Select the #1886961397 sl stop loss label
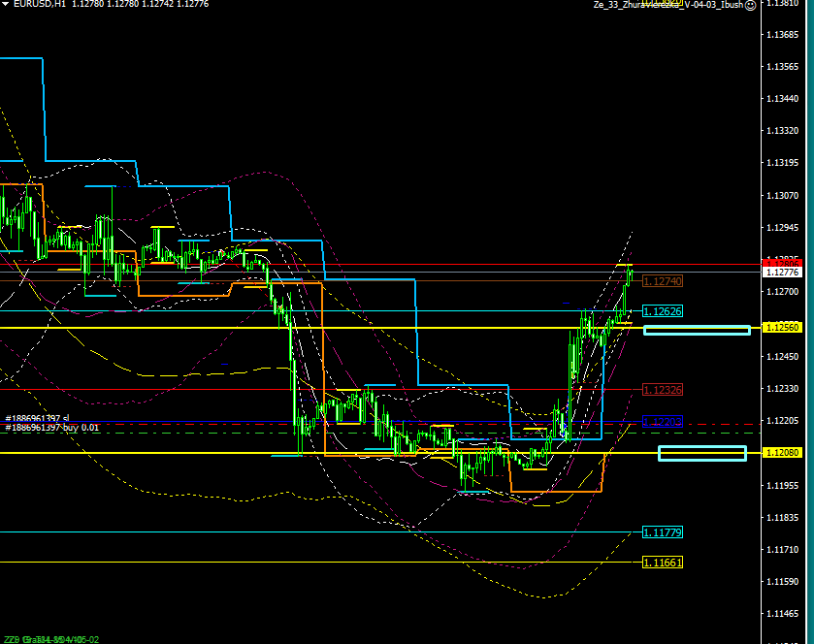814x644 pixels. [x=39, y=418]
